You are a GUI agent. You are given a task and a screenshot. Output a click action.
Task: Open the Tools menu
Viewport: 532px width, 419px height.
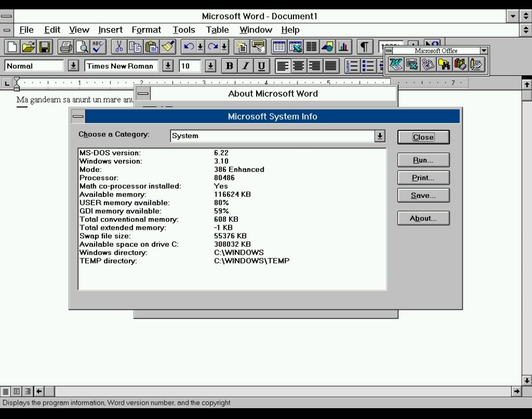[184, 30]
